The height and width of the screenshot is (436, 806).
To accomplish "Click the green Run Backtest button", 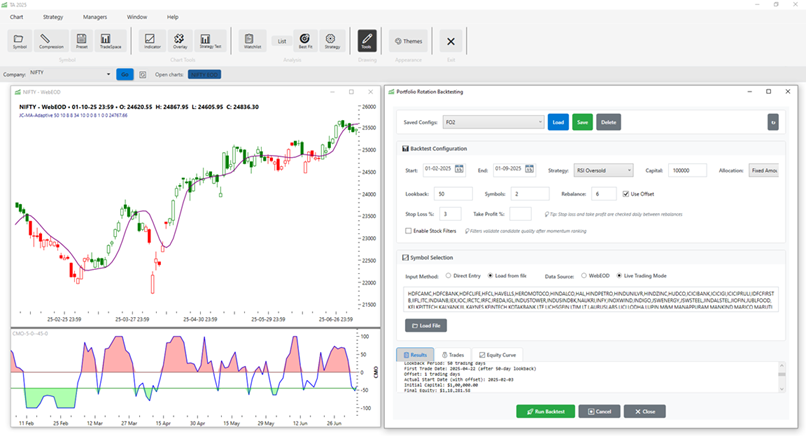I will click(x=548, y=411).
